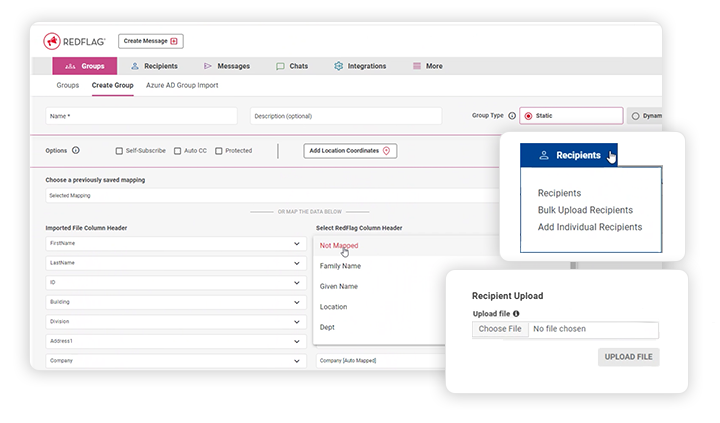This screenshot has height=423, width=720.
Task: Expand the LastName column dropdown
Action: pos(176,263)
